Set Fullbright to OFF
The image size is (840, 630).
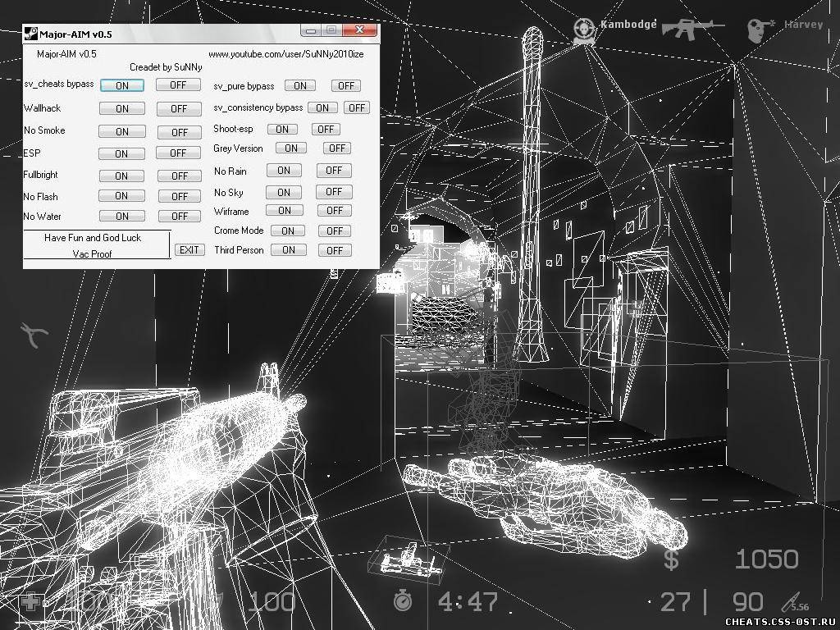(178, 176)
